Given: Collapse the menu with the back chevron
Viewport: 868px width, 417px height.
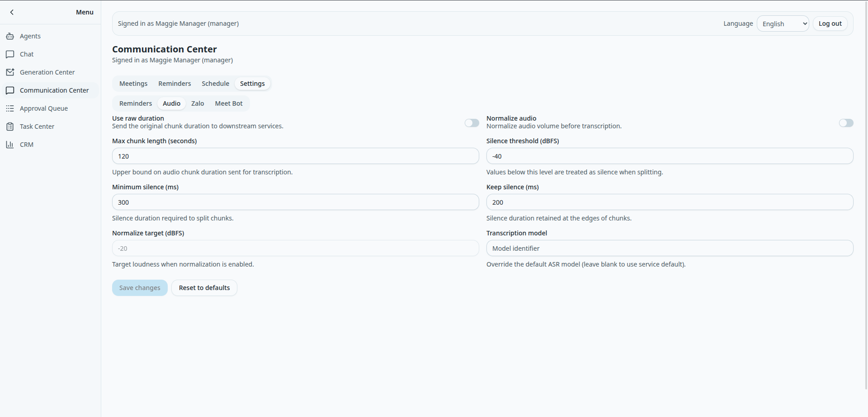Looking at the screenshot, I should point(12,12).
